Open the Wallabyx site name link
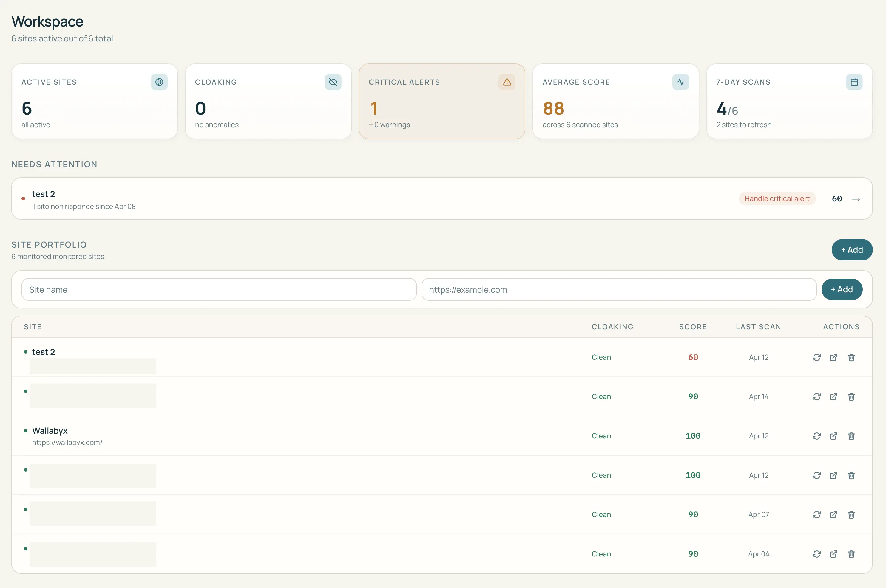The image size is (886, 588). 50,431
